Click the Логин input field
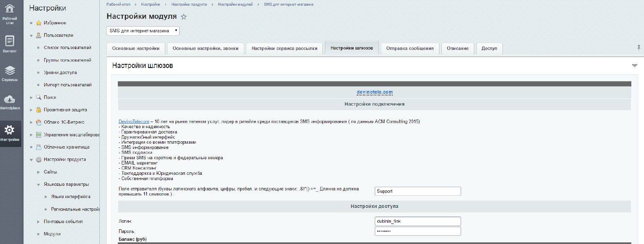The height and width of the screenshot is (244, 644). point(418,221)
